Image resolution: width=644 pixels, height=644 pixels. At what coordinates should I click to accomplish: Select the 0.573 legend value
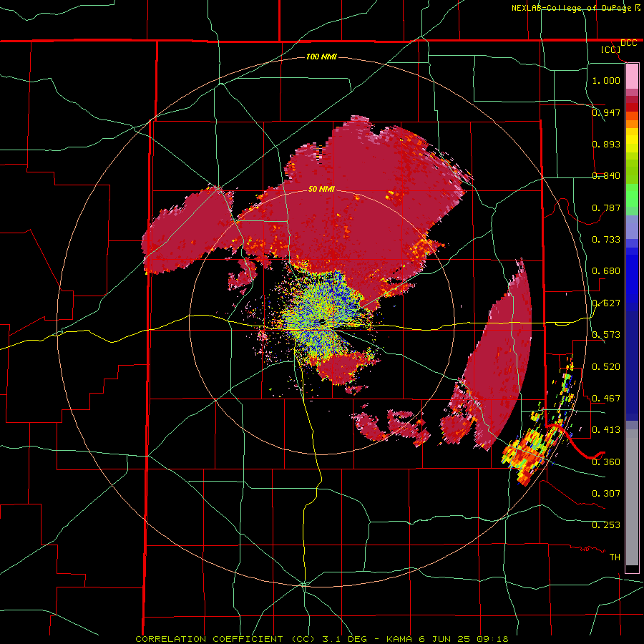point(606,334)
